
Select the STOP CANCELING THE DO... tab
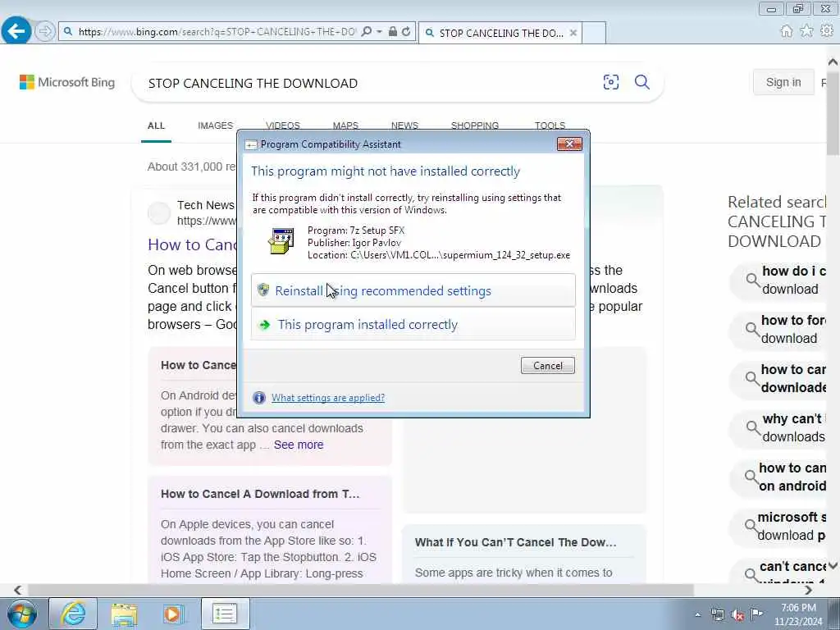click(500, 33)
